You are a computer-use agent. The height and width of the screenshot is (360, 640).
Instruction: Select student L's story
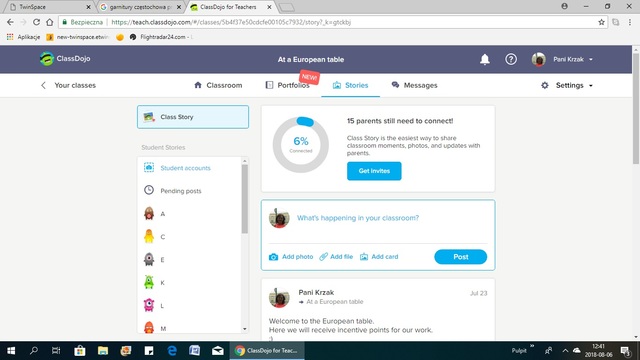(190, 305)
